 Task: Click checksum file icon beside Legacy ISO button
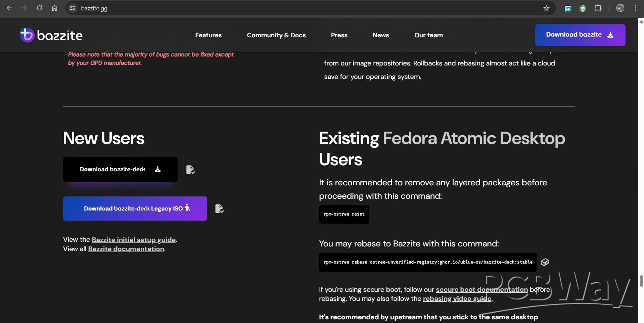click(219, 209)
